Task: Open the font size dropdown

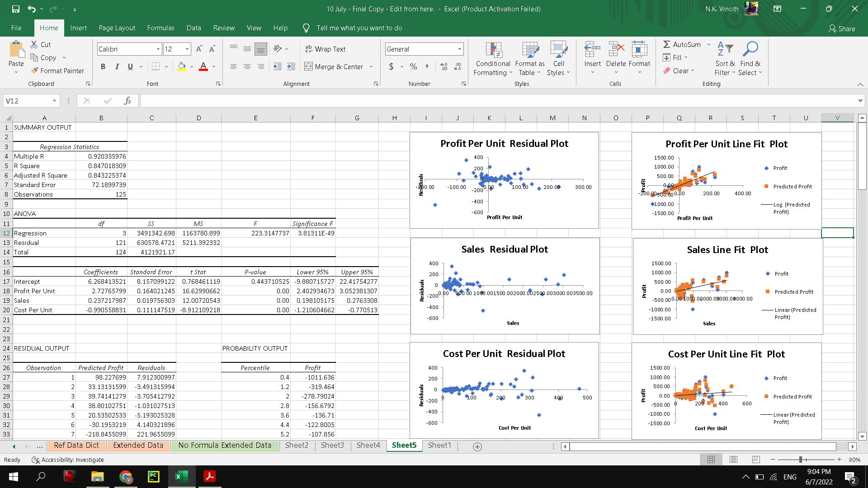Action: 187,49
